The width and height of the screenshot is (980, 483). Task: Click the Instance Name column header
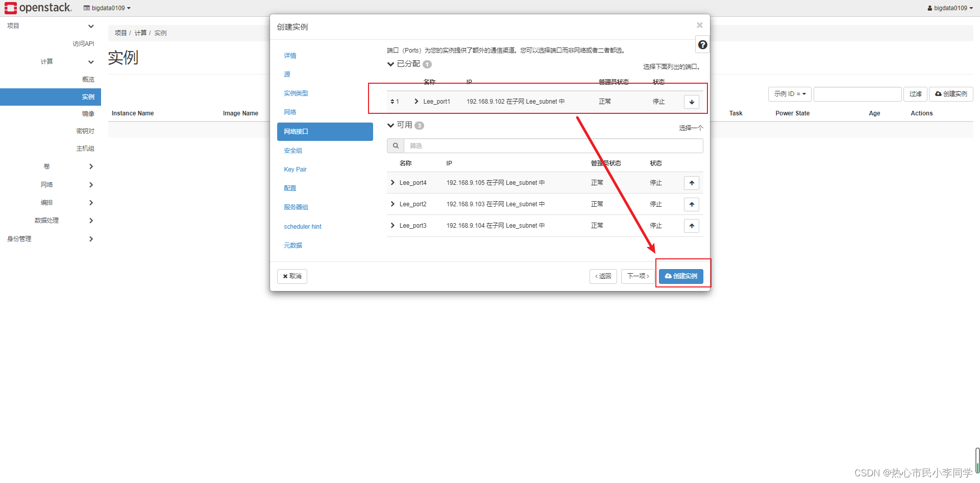point(133,113)
